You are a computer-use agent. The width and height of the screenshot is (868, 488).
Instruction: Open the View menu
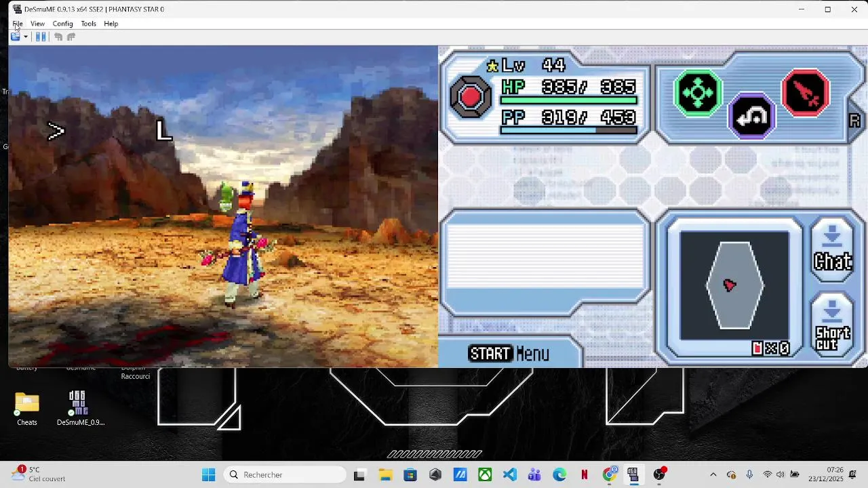click(37, 24)
